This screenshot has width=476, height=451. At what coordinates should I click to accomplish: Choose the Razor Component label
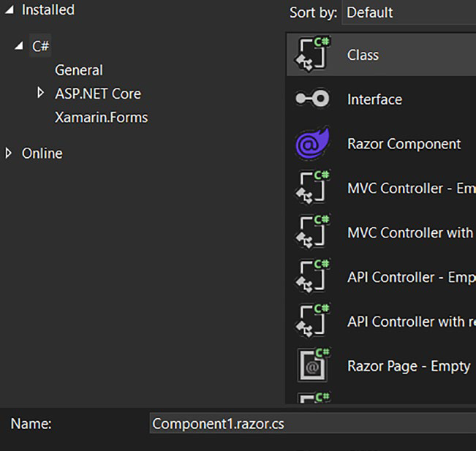point(404,144)
